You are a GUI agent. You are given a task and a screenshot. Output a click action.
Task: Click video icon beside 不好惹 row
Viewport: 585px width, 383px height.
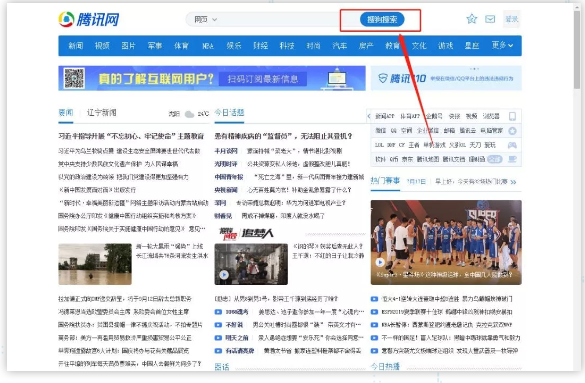[218, 325]
